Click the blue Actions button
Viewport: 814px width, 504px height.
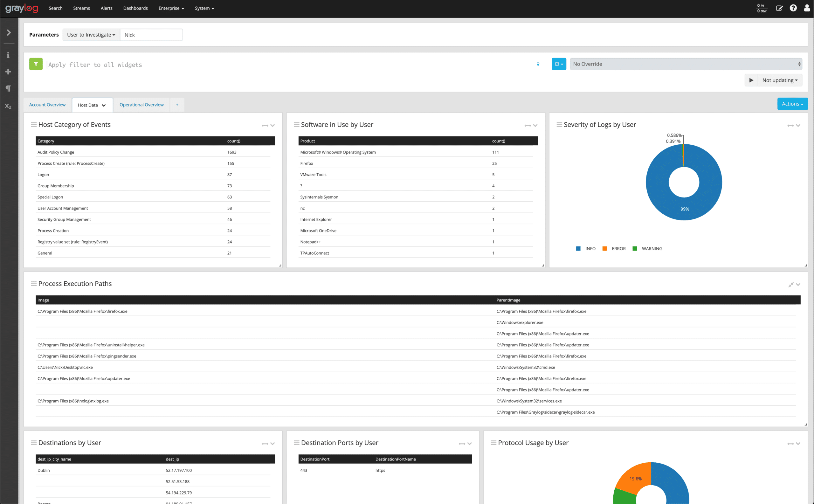[792, 104]
